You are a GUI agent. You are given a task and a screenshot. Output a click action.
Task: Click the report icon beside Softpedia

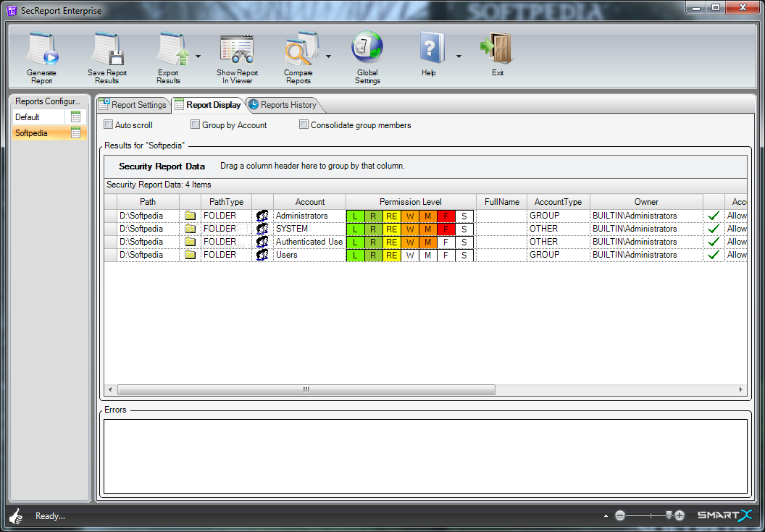click(75, 132)
